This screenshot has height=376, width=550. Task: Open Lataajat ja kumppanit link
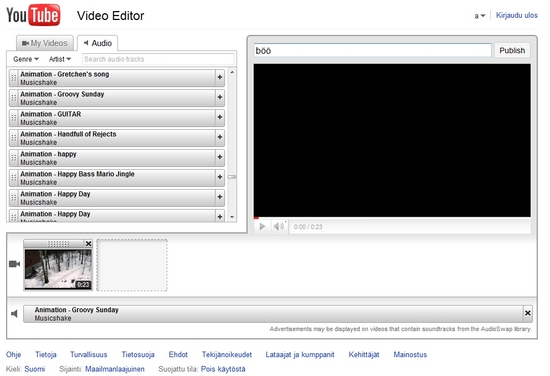point(300,355)
